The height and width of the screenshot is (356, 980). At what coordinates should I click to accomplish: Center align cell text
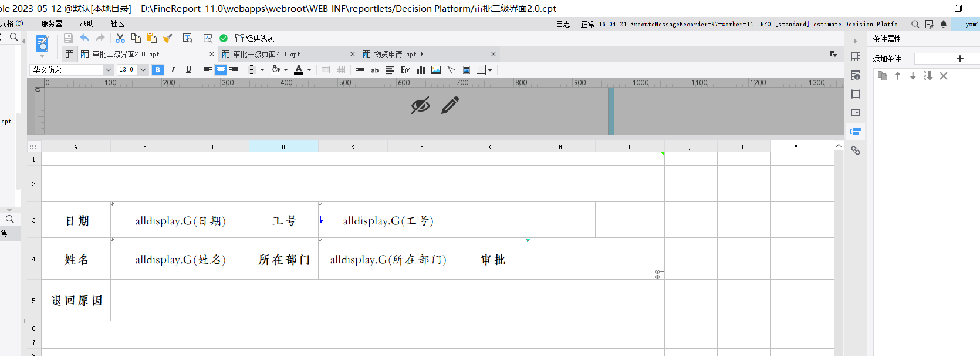point(221,70)
